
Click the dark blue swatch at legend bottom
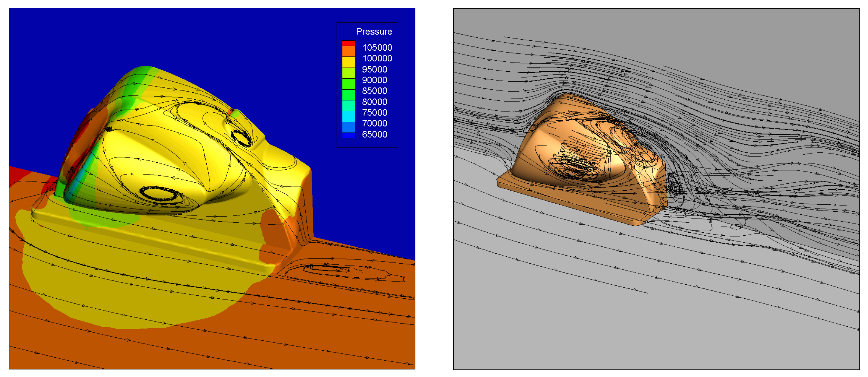click(348, 135)
